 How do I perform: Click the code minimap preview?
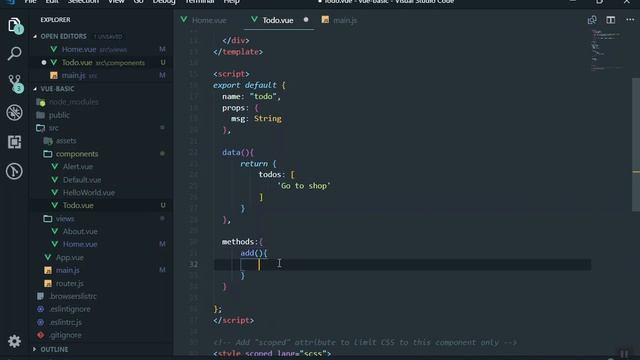tap(607, 51)
